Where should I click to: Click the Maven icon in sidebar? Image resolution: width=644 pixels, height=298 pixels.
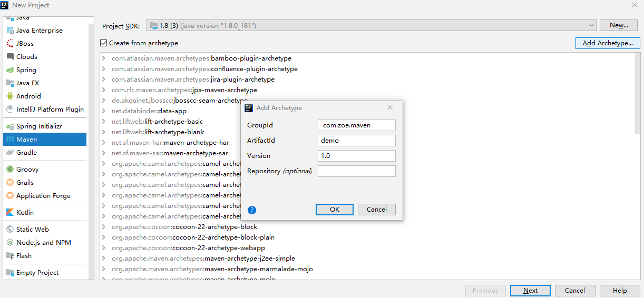coord(10,140)
